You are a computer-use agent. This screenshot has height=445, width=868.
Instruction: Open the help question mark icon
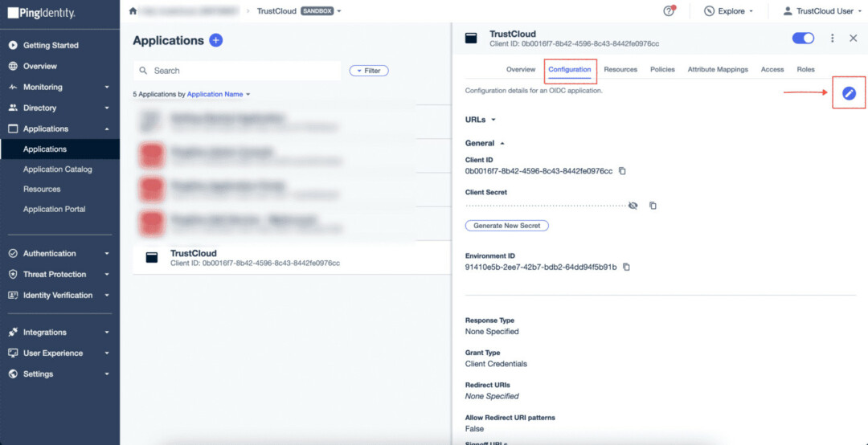tap(669, 11)
